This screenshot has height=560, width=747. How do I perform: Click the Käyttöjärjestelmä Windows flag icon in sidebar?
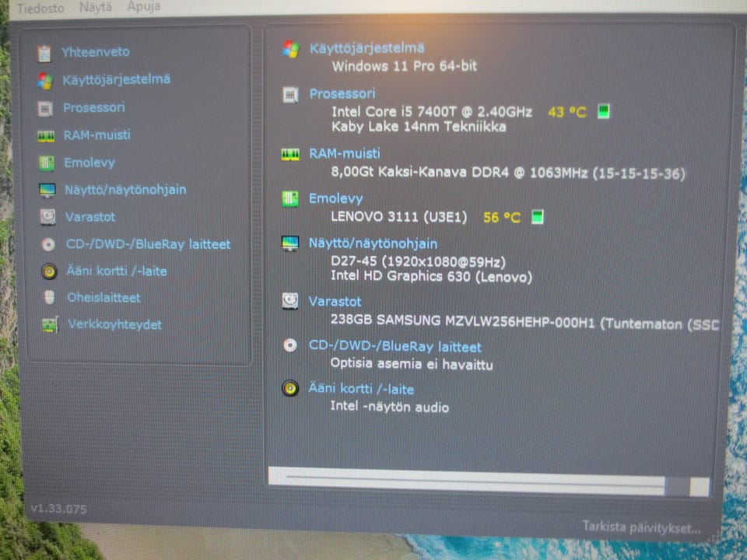click(45, 81)
